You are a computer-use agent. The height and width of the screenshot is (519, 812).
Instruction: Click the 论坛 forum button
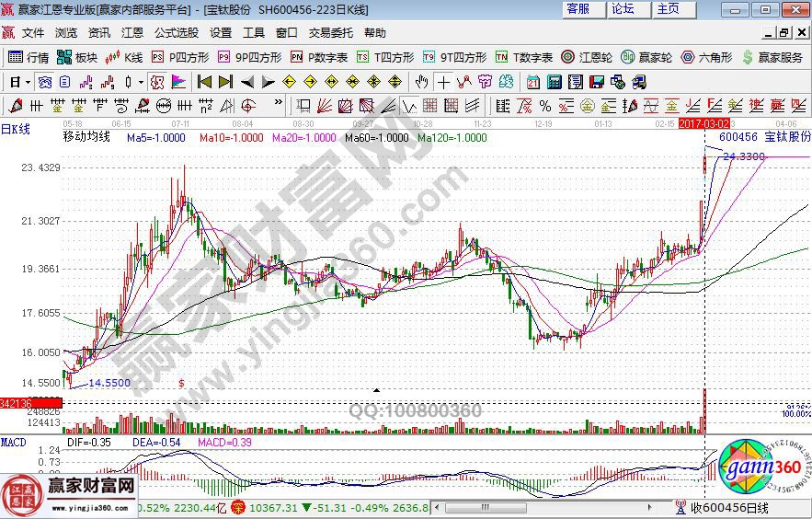(623, 9)
